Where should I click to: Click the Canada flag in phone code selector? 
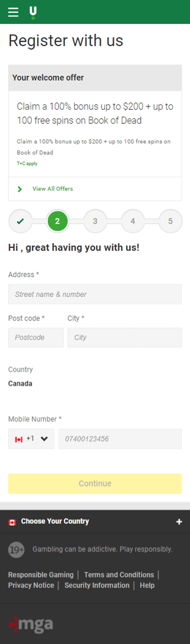tap(19, 439)
